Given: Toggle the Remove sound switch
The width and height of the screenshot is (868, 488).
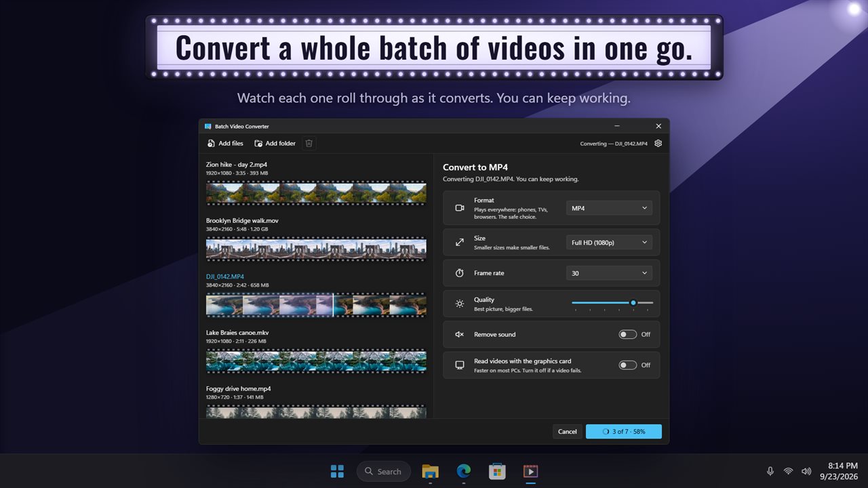Looking at the screenshot, I should 628,334.
